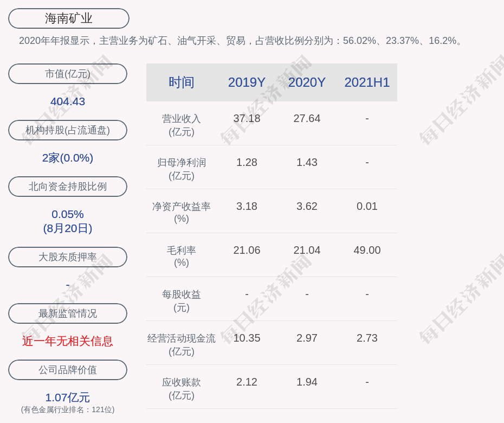Click the red 近一年无相关信息 text
The height and width of the screenshot is (423, 504).
(68, 341)
